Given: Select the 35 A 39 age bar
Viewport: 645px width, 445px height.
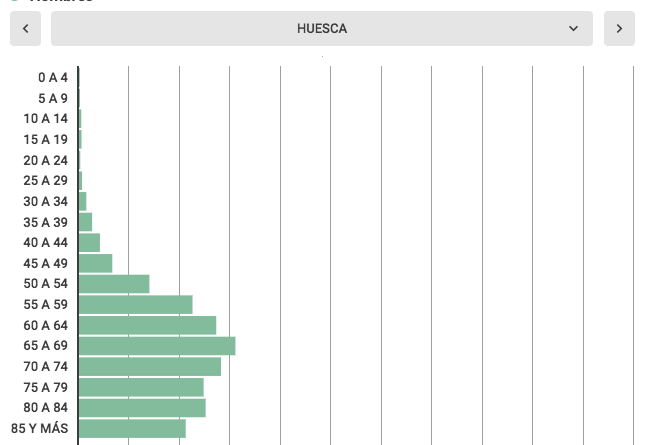Looking at the screenshot, I should (x=85, y=222).
